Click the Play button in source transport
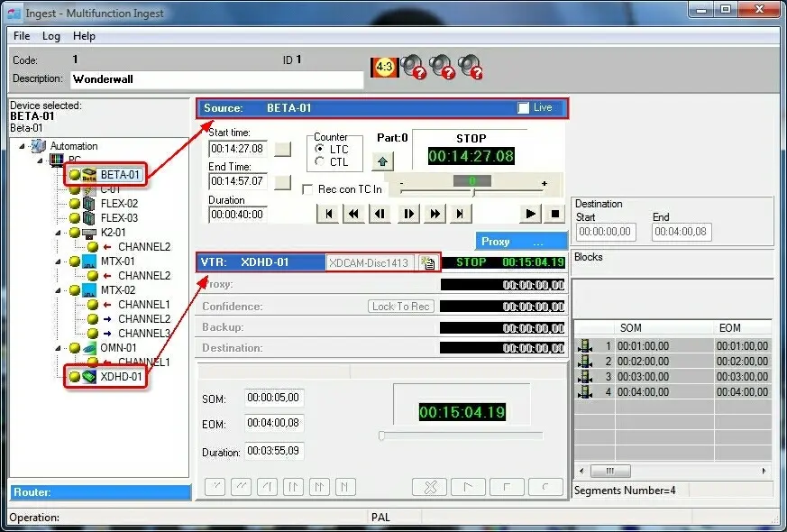This screenshot has width=787, height=532. pyautogui.click(x=531, y=214)
